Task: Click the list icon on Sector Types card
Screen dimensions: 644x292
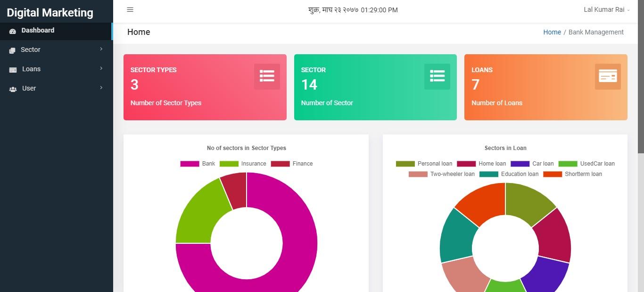Action: pos(267,76)
